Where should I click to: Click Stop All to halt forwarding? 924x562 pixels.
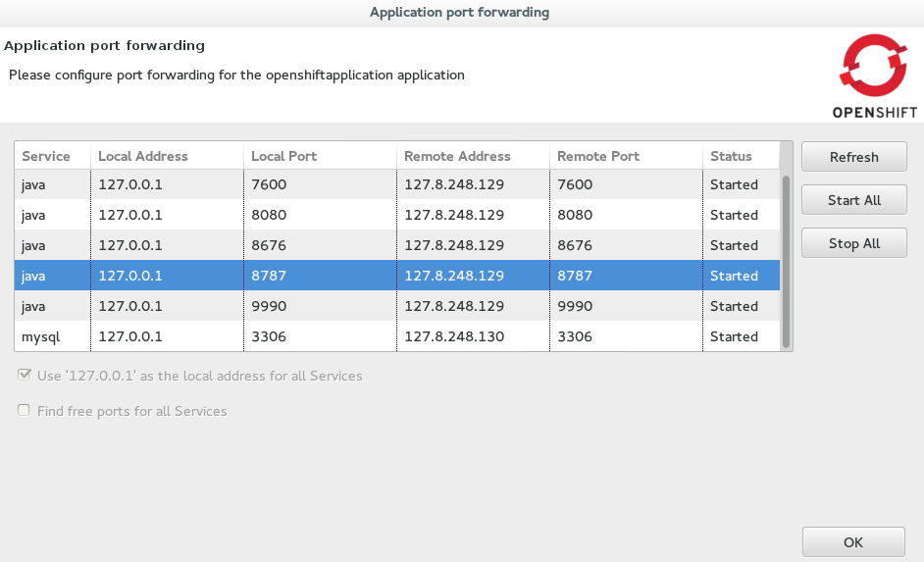(x=854, y=243)
